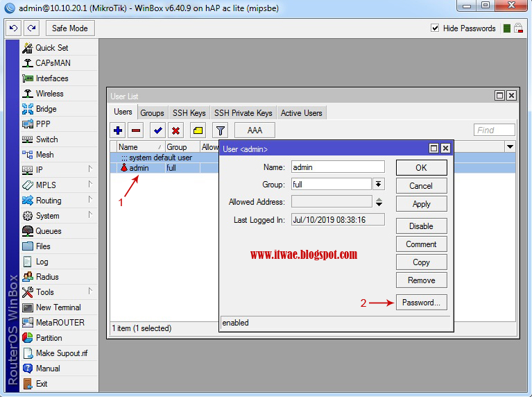Toggle the Hide Passwords checkbox
532x397 pixels.
pyautogui.click(x=435, y=28)
